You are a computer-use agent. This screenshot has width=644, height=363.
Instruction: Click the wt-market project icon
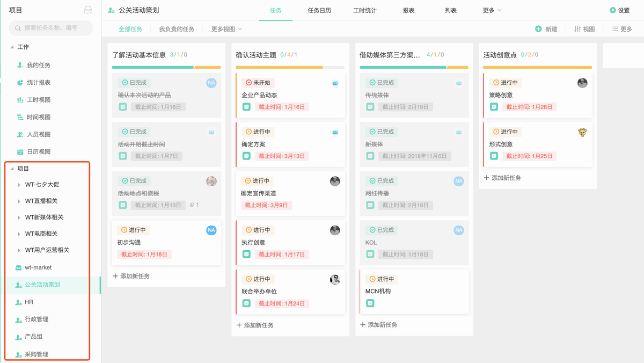tap(19, 267)
